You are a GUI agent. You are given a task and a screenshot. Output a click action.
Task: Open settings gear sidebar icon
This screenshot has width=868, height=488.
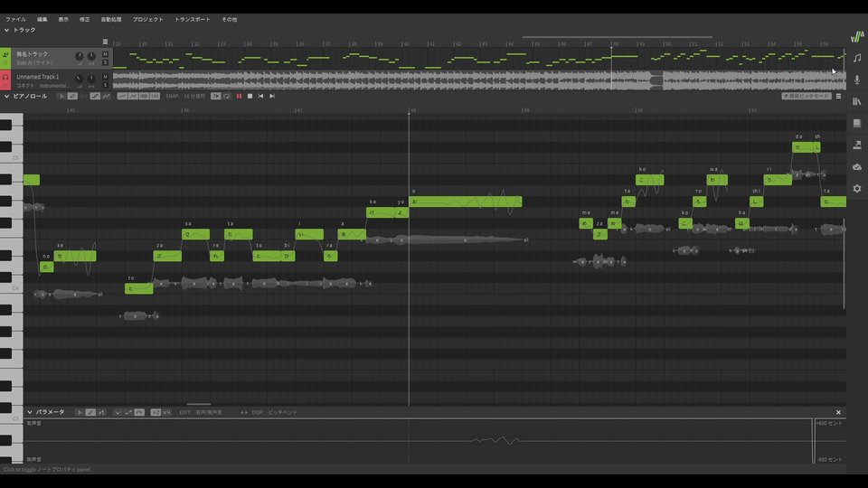(857, 189)
